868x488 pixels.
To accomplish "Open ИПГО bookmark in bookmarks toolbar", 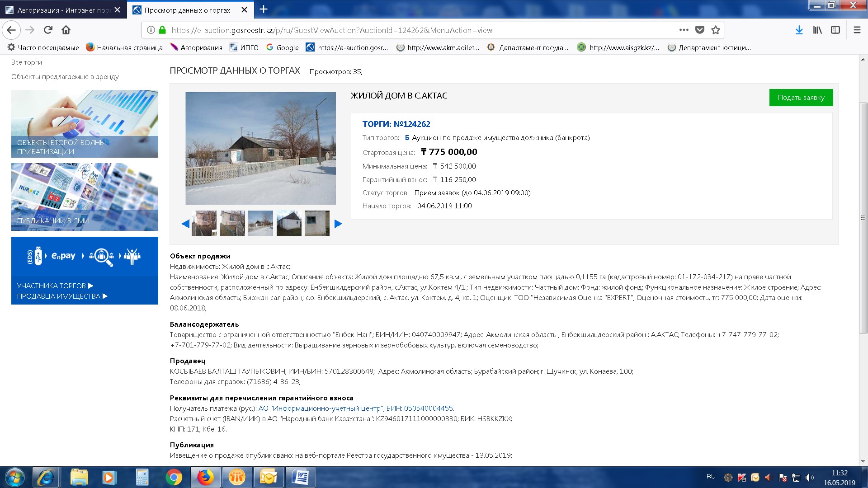I will point(244,47).
